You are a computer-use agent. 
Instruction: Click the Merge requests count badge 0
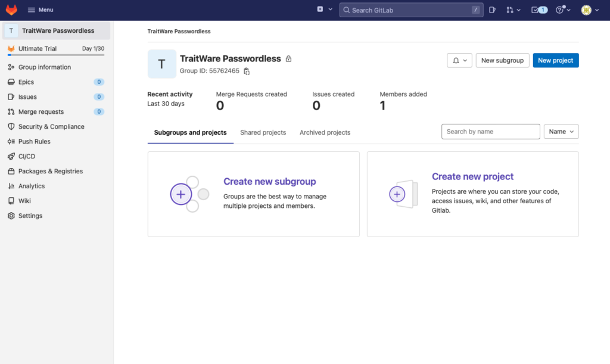pos(99,111)
